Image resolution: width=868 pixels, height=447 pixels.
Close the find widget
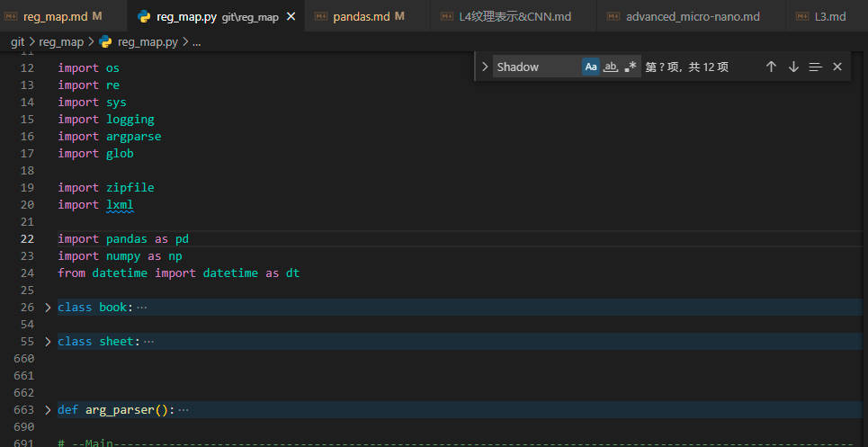coord(837,67)
